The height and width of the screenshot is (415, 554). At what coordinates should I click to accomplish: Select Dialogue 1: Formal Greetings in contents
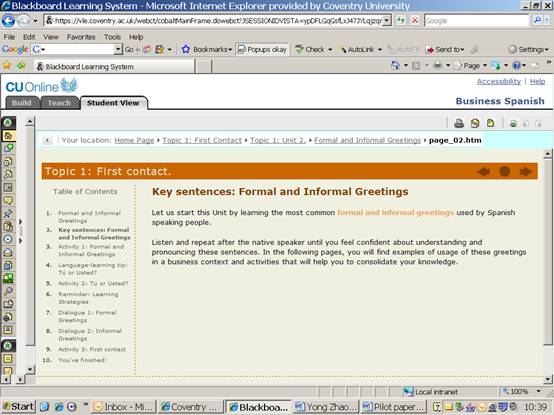(87, 316)
